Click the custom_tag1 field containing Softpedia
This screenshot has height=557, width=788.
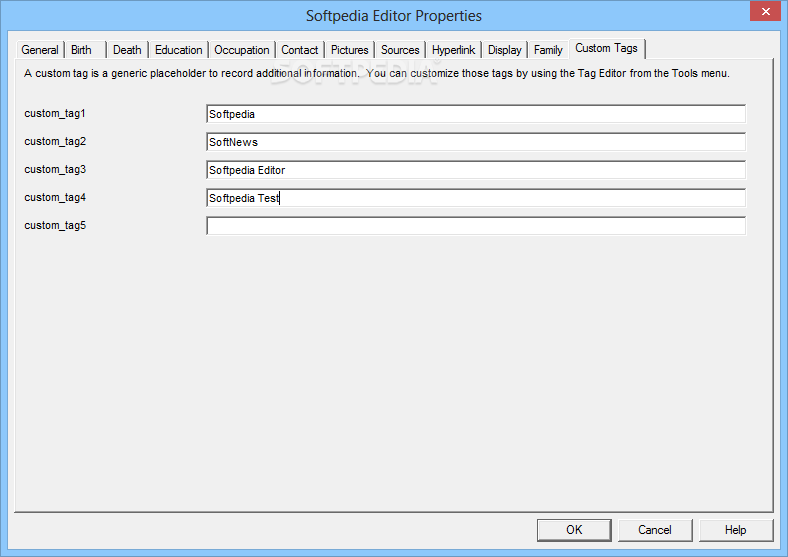(x=476, y=114)
